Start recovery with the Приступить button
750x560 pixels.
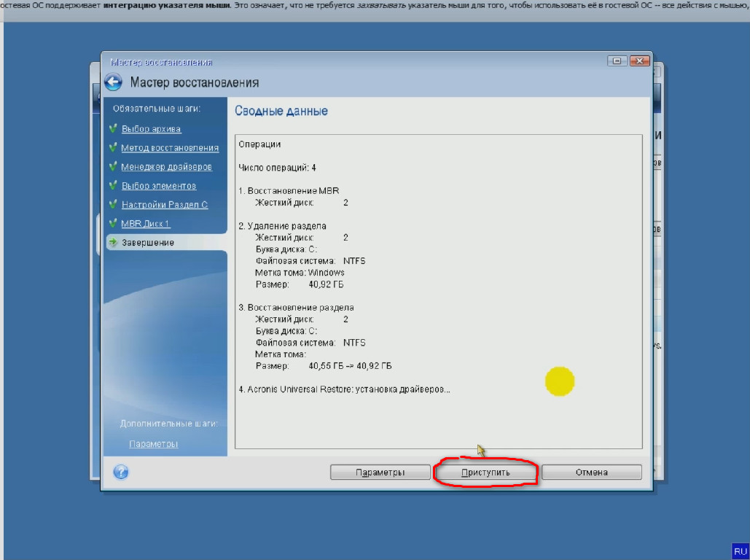[x=485, y=472]
